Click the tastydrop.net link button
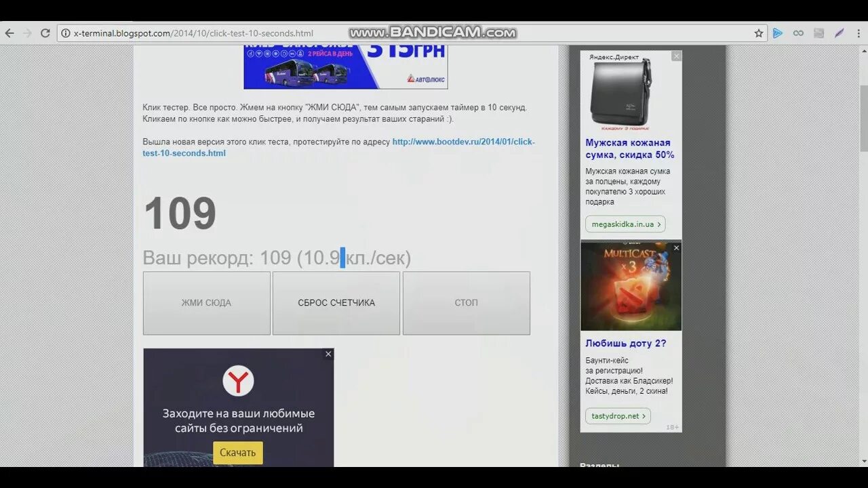This screenshot has height=488, width=868. tap(618, 416)
